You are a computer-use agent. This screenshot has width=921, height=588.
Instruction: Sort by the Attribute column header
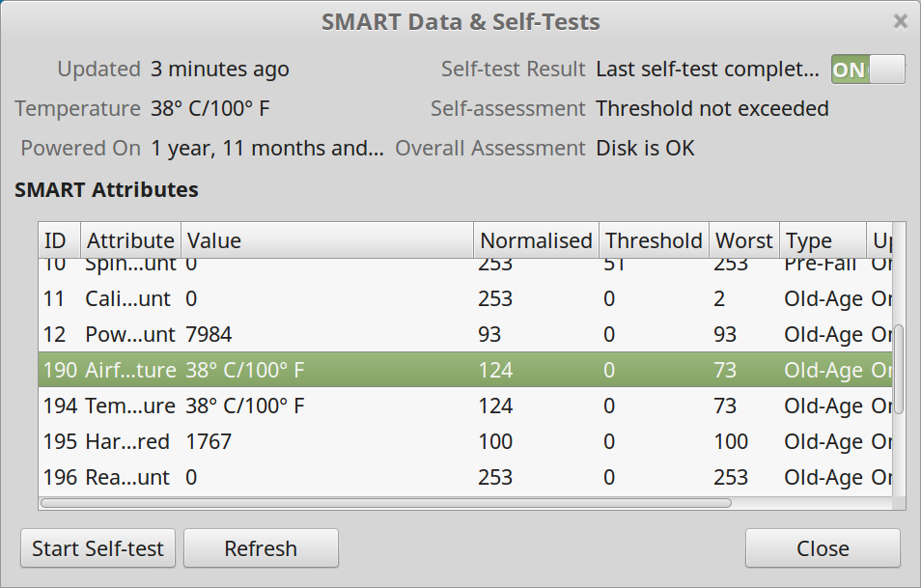coord(129,240)
